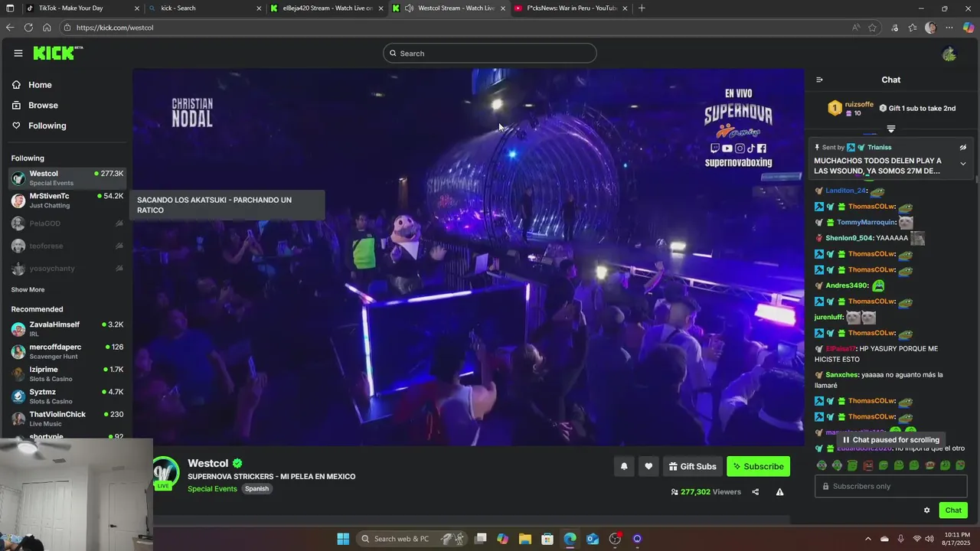
Task: Turn on stream notifications bell
Action: point(624,466)
